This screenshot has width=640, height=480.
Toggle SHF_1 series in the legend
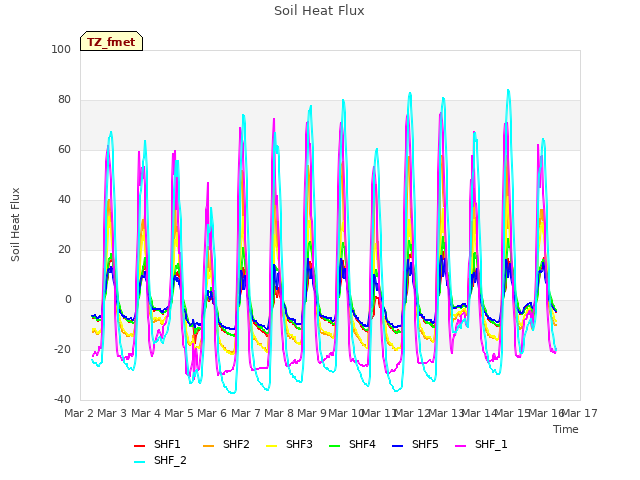pyautogui.click(x=481, y=444)
